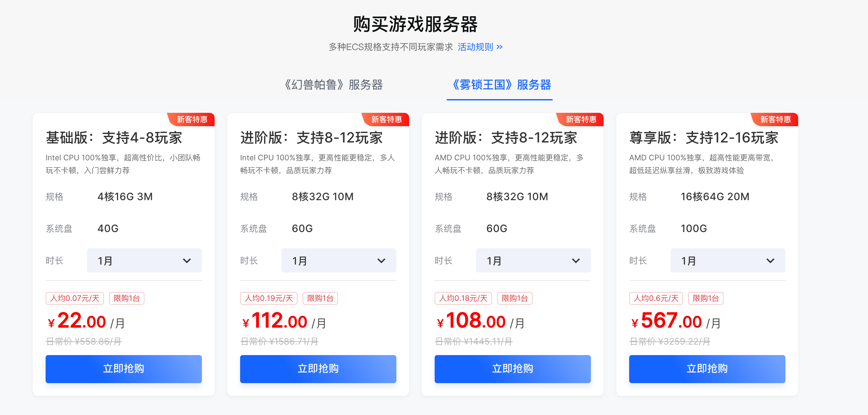Expand duration dropdown on AMD 进阶版 card

(533, 260)
